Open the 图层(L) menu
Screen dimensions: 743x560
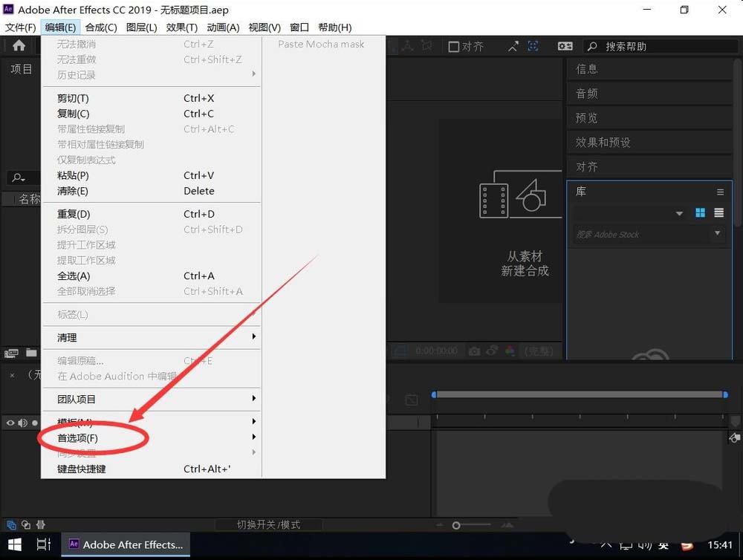(142, 27)
